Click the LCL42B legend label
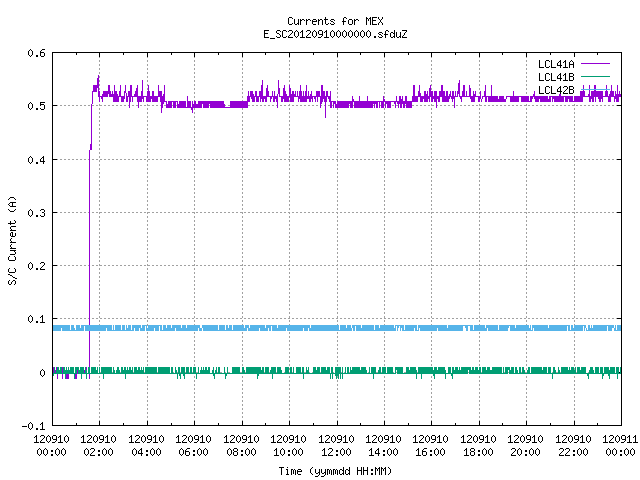Viewport: 640px width, 480px height. pyautogui.click(x=556, y=90)
